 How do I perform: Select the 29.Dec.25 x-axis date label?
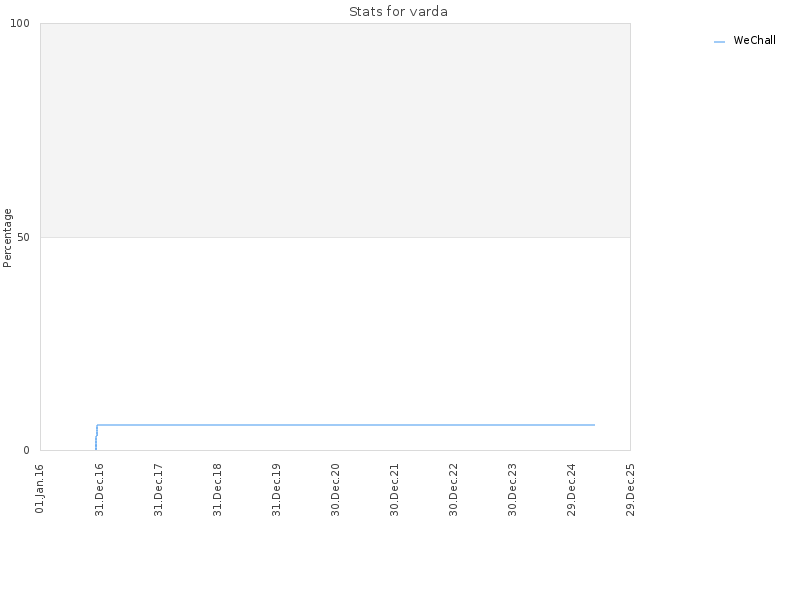631,489
